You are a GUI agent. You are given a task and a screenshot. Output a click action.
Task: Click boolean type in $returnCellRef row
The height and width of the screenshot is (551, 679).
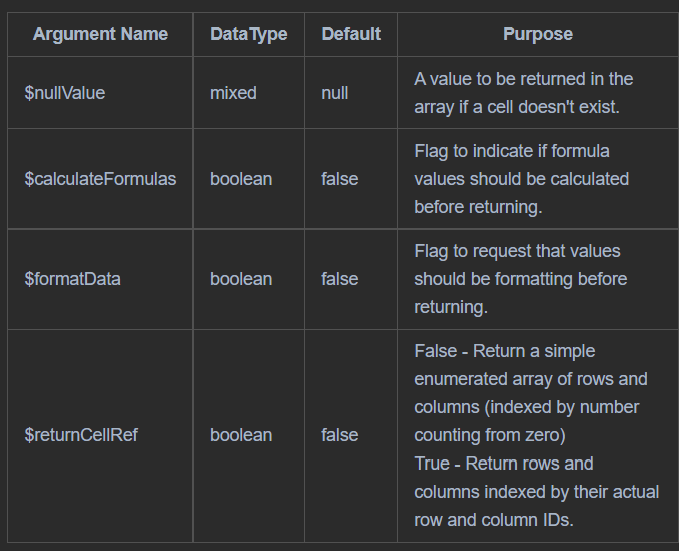pyautogui.click(x=241, y=435)
